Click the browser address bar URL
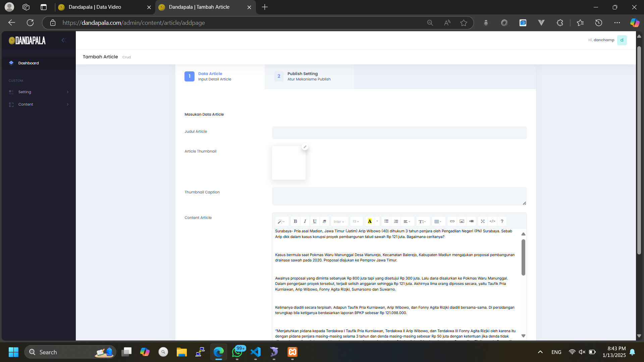Image resolution: width=644 pixels, height=362 pixels. pos(133,23)
